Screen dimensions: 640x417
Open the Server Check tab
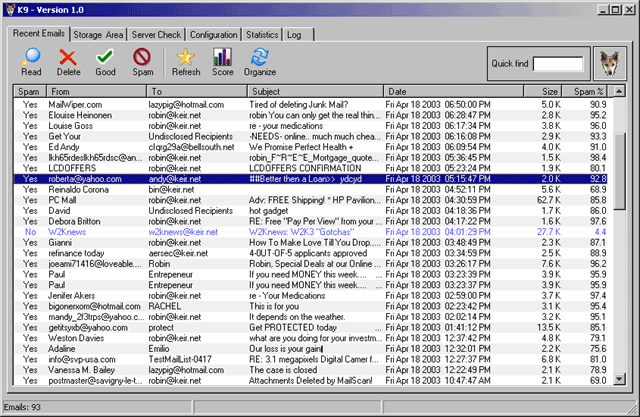[157, 34]
